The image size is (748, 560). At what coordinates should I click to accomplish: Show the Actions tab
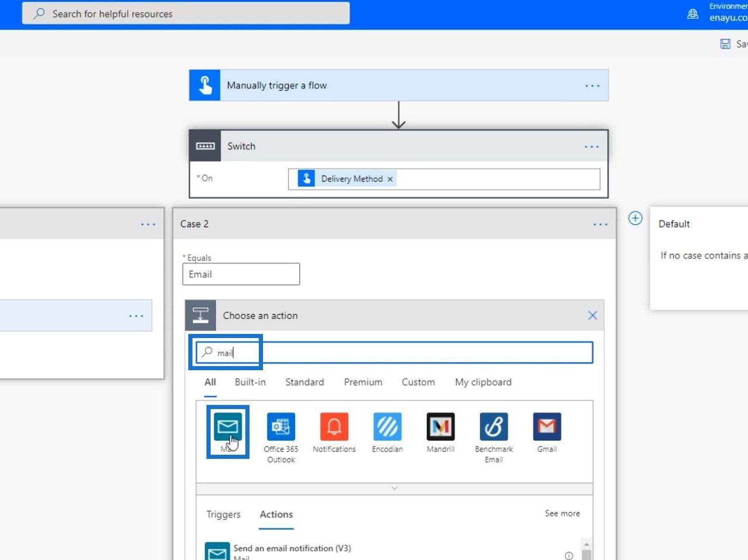click(276, 514)
